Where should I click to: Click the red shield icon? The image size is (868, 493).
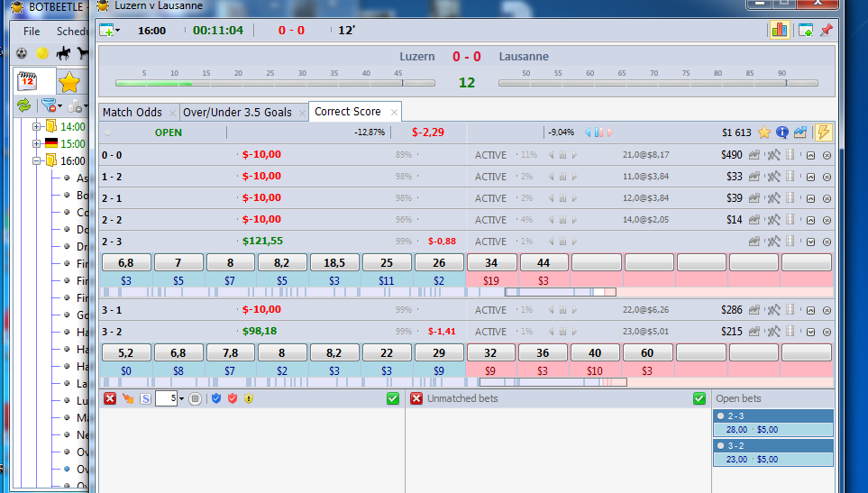tap(233, 398)
